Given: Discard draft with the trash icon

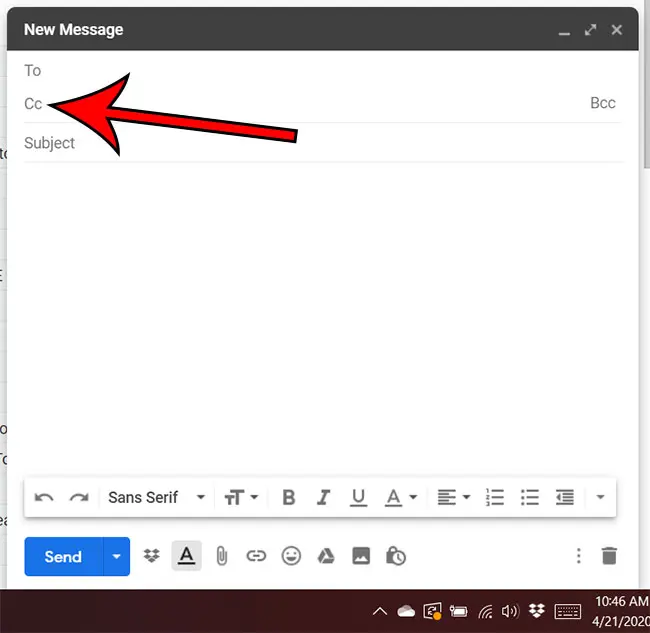Looking at the screenshot, I should point(609,556).
